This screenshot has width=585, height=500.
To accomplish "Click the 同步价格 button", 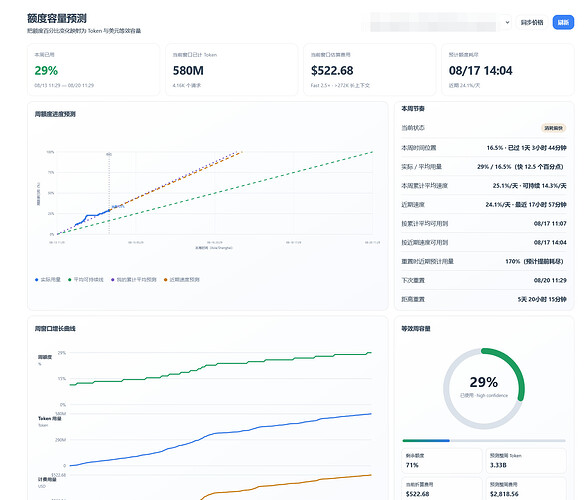I will point(532,22).
